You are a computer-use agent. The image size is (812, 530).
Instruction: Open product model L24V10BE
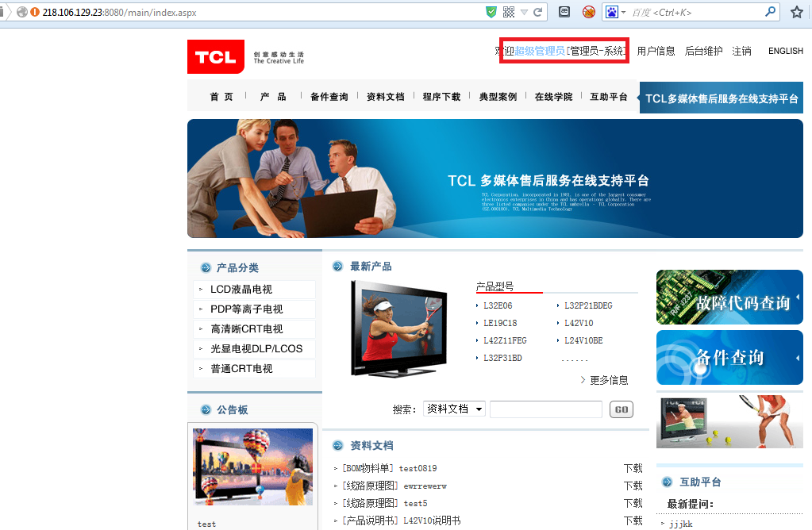click(583, 340)
